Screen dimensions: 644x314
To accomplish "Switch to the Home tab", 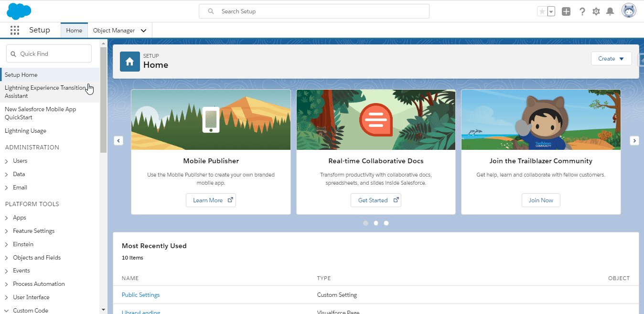I will tap(74, 30).
